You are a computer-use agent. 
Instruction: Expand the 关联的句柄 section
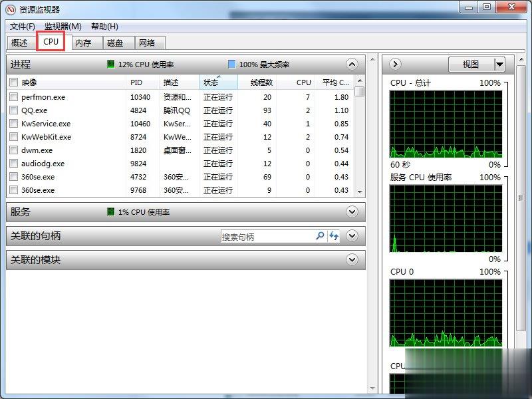coord(352,236)
